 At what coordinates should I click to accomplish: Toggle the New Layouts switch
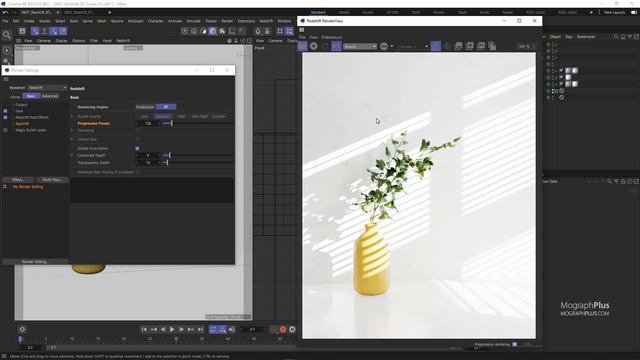[634, 12]
